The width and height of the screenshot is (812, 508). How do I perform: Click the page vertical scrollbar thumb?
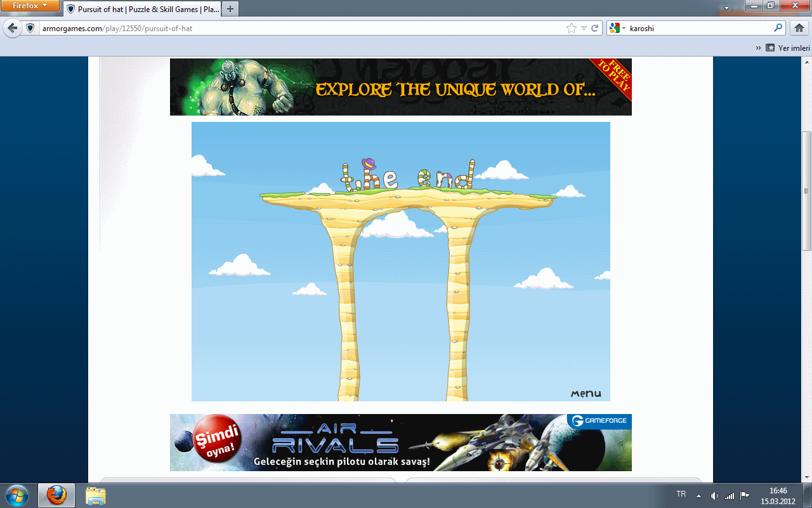(x=806, y=190)
